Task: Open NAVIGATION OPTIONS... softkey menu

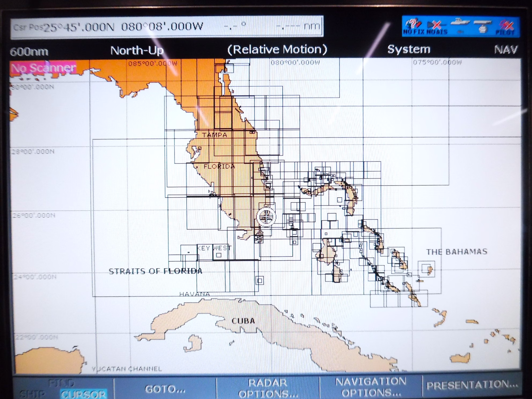Action: pos(371,387)
